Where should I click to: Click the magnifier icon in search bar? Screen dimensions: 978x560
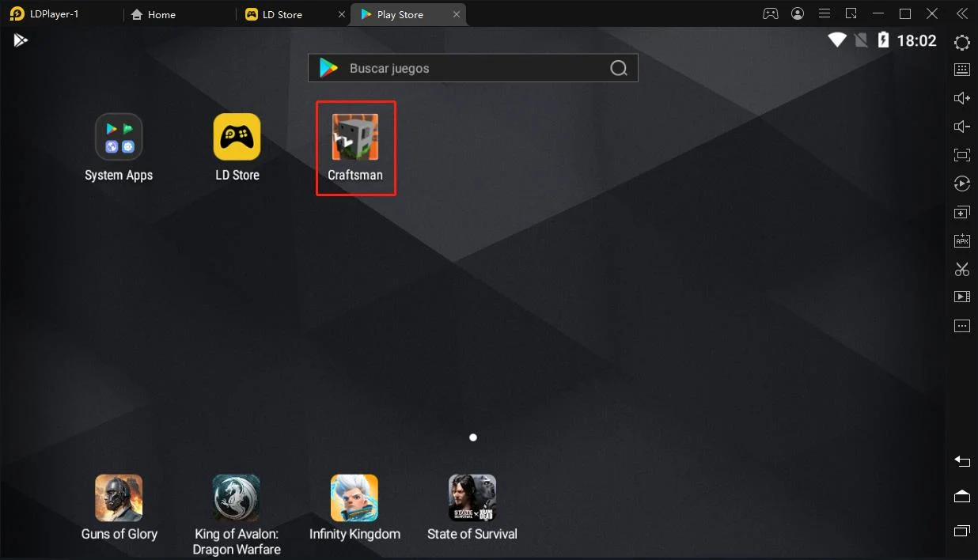619,68
